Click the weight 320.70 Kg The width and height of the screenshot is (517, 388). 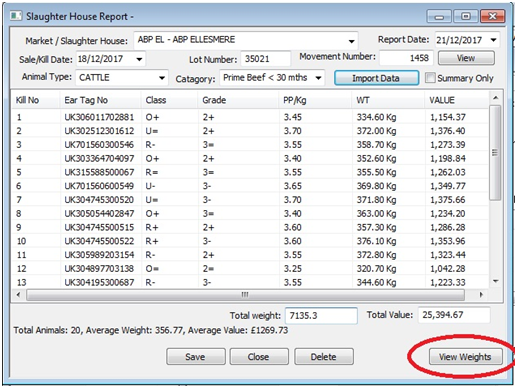pyautogui.click(x=376, y=269)
